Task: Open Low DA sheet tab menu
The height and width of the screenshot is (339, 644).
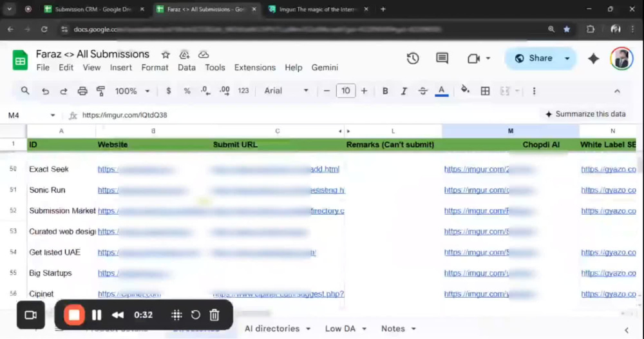Action: coord(365,329)
